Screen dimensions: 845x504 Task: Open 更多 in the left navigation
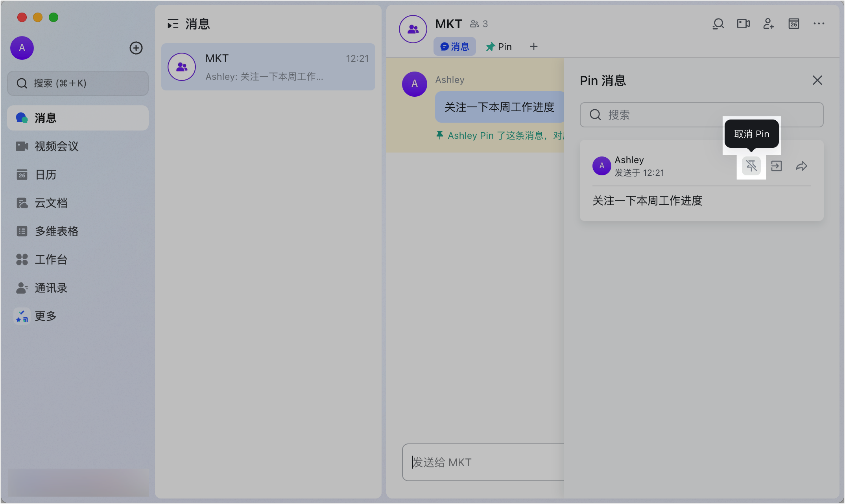[x=78, y=316]
